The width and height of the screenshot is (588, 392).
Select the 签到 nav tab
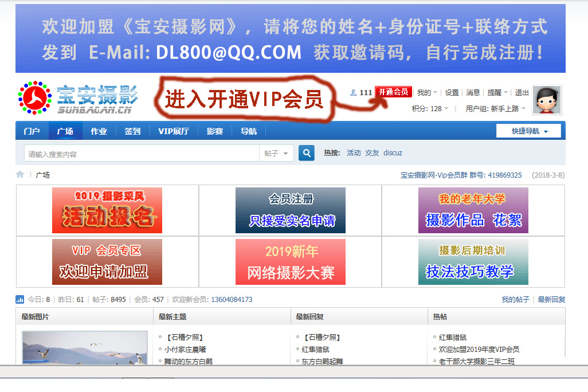(x=132, y=131)
